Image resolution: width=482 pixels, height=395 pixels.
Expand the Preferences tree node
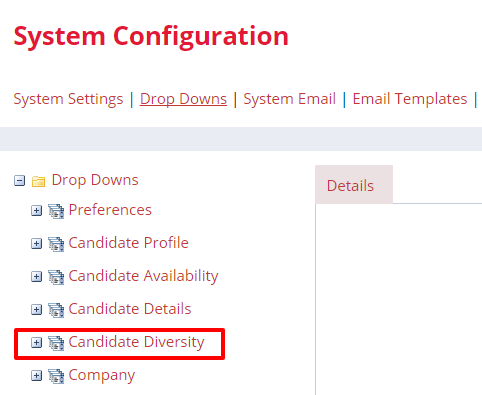pyautogui.click(x=36, y=211)
